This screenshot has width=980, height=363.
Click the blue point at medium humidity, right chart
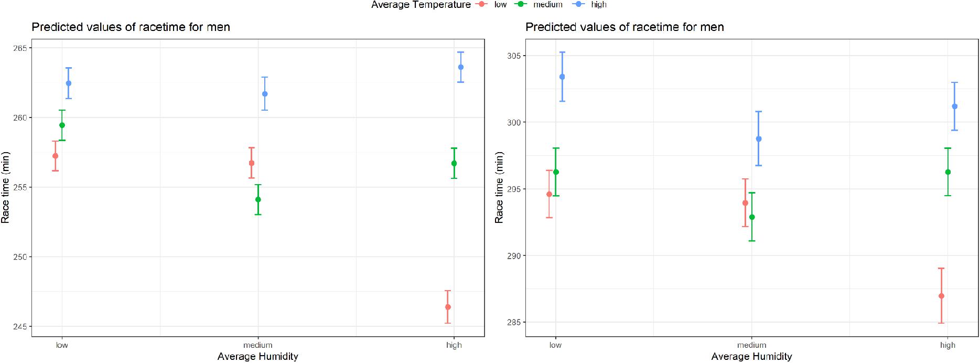click(x=759, y=139)
